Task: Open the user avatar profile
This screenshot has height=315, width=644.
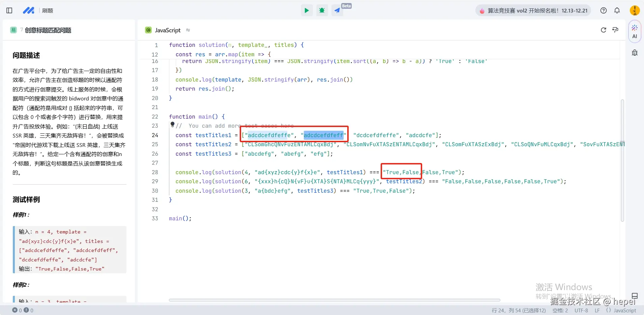Action: pos(635,10)
